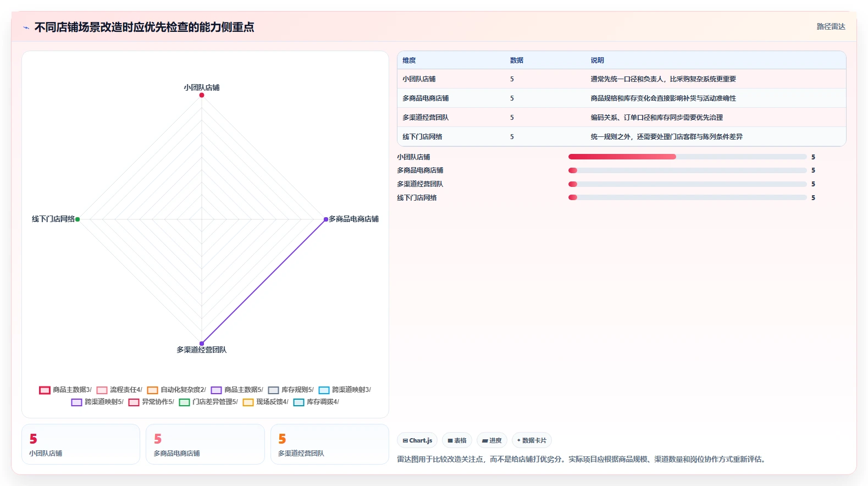Click the radar axis label 小团队店铺
Viewport: 868px width, 486px height.
(202, 87)
